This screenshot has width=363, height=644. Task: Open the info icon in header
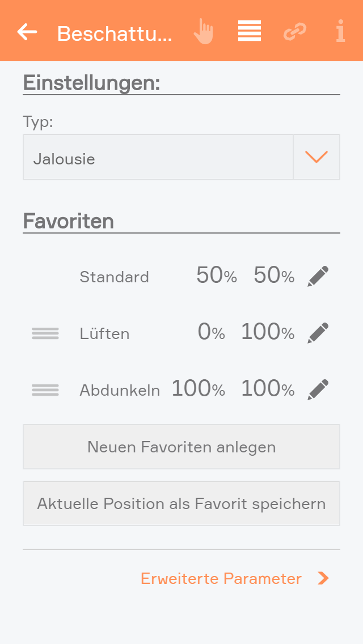click(x=340, y=32)
